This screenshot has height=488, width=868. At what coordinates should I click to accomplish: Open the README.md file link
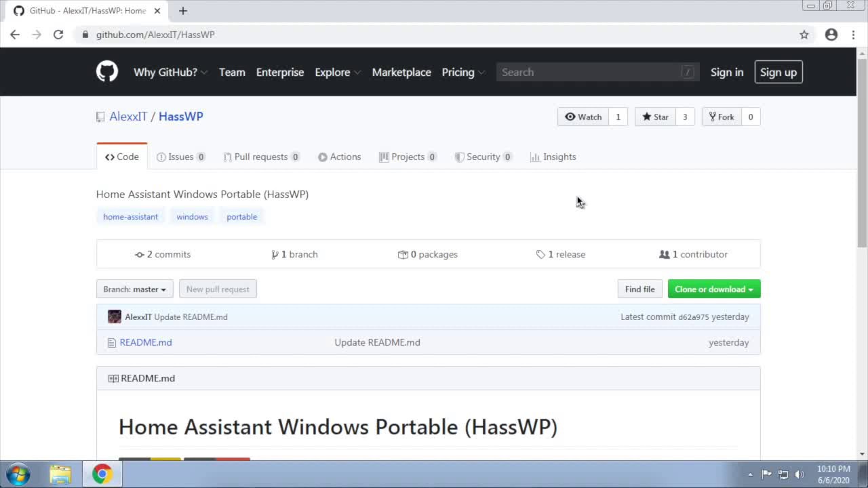point(146,342)
